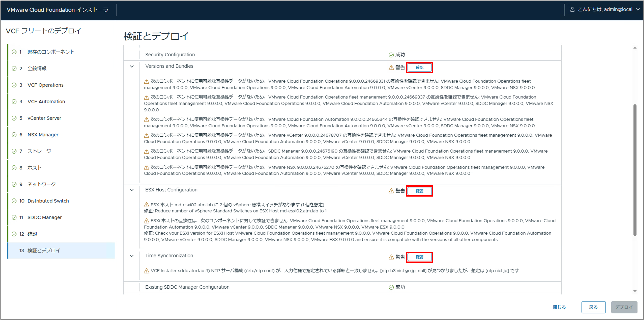This screenshot has width=644, height=320.
Task: Click warning triangle in Versions and Bundles status
Action: click(391, 68)
